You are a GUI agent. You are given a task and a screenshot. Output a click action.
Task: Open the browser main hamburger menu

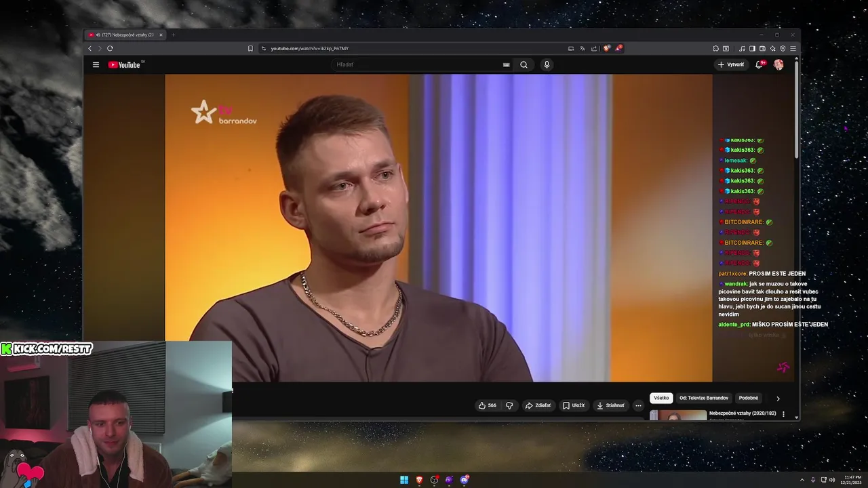[x=793, y=48]
